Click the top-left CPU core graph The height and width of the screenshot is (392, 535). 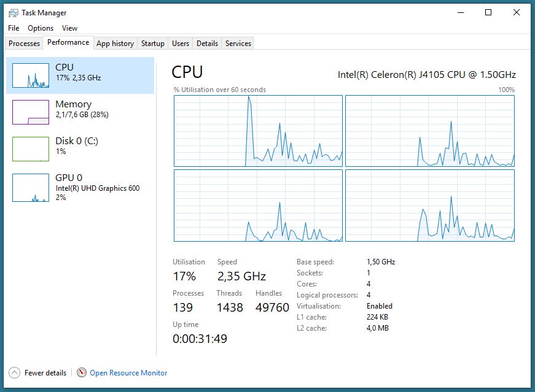[258, 131]
